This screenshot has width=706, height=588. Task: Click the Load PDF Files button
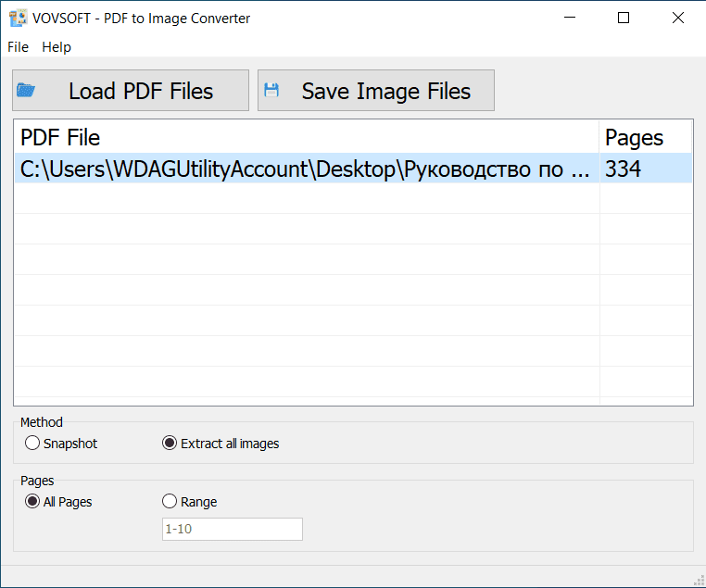tap(131, 91)
